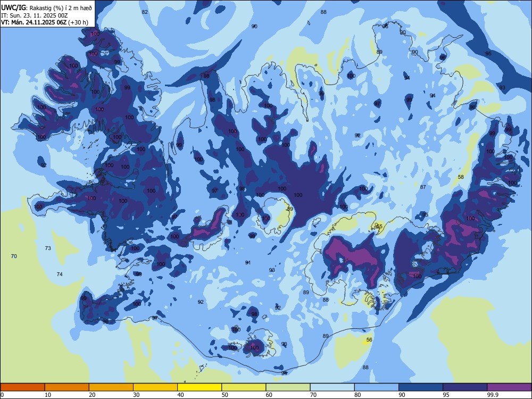Click the 50-60 pale yellow legend swatch
The height and width of the screenshot is (399, 532).
[x=244, y=387]
